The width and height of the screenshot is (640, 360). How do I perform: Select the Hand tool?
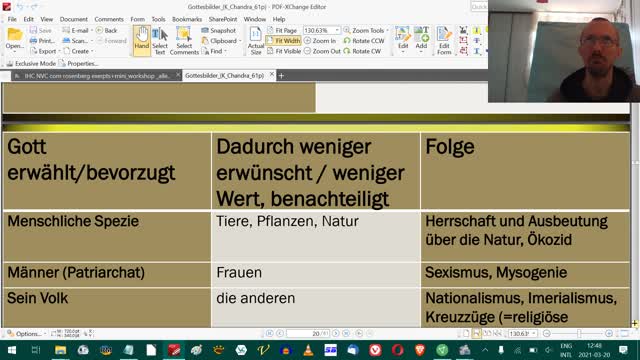pos(142,40)
